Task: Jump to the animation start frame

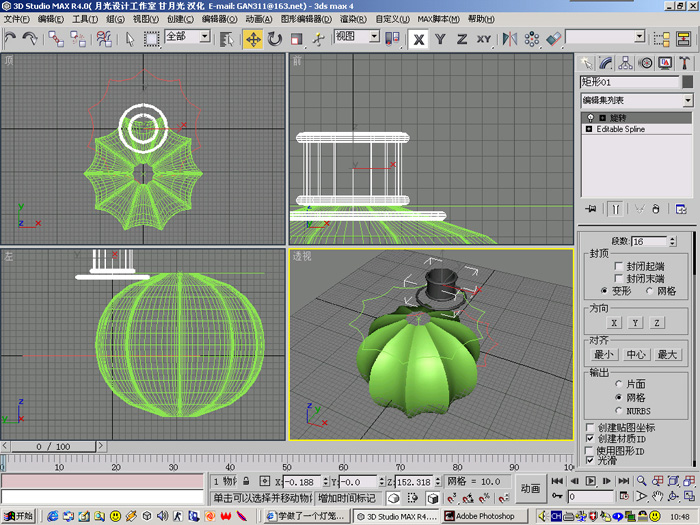Action: 557,481
